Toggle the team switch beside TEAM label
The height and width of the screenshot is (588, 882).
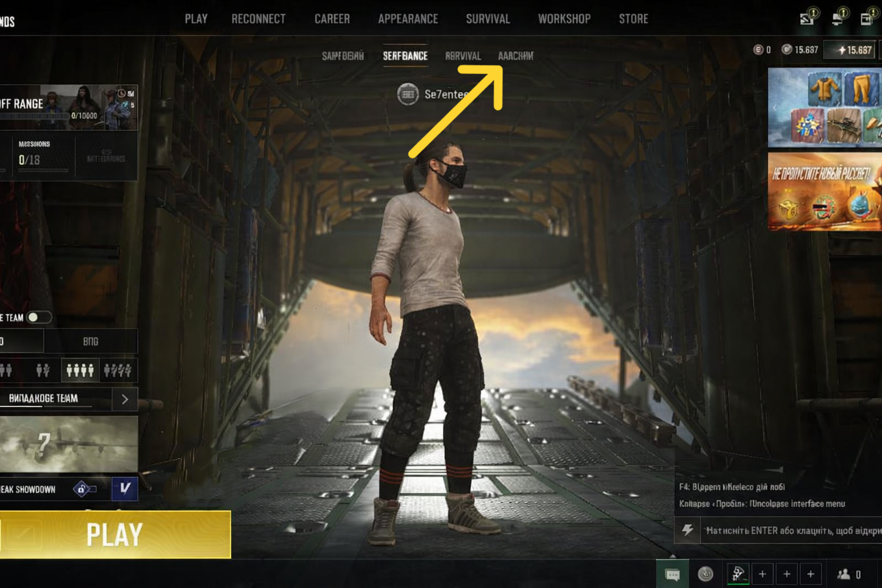coord(38,318)
